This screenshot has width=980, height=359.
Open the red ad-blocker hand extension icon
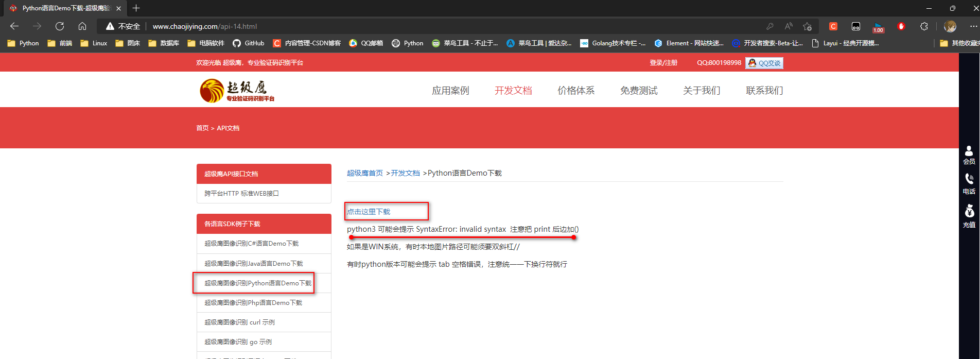pyautogui.click(x=901, y=26)
